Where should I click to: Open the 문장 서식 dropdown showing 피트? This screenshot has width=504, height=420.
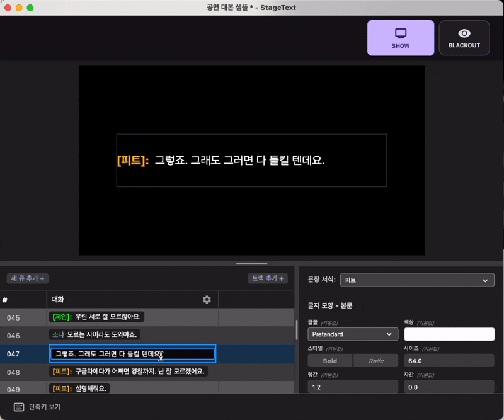(x=417, y=280)
